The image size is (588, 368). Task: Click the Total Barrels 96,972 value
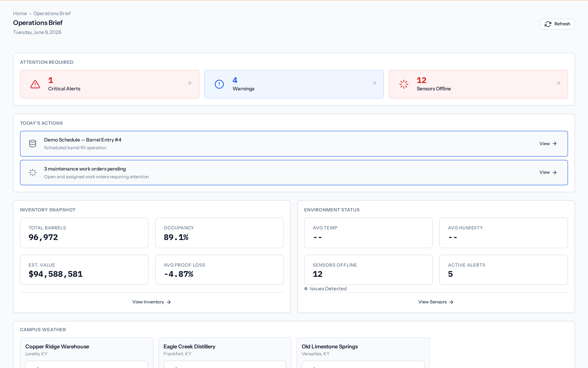(43, 237)
